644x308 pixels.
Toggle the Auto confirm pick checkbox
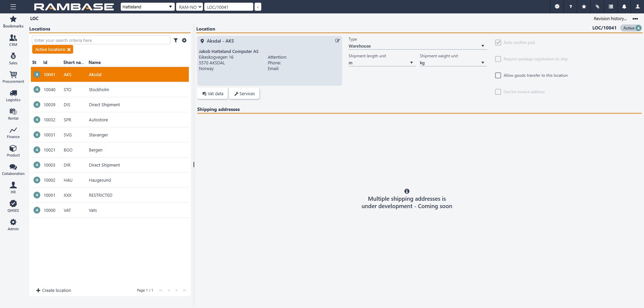[498, 43]
